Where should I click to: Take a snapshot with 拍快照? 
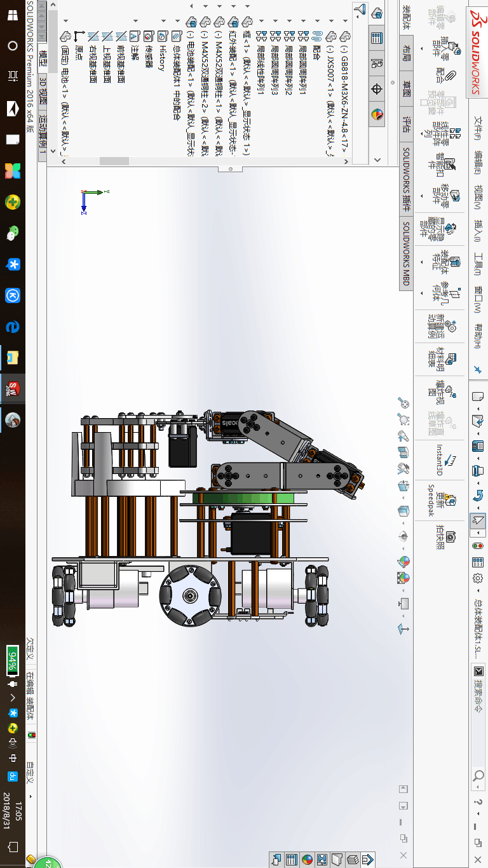point(445,536)
